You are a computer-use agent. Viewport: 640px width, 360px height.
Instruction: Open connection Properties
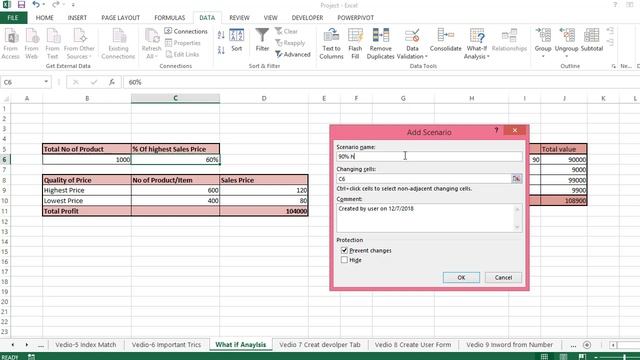[x=183, y=43]
